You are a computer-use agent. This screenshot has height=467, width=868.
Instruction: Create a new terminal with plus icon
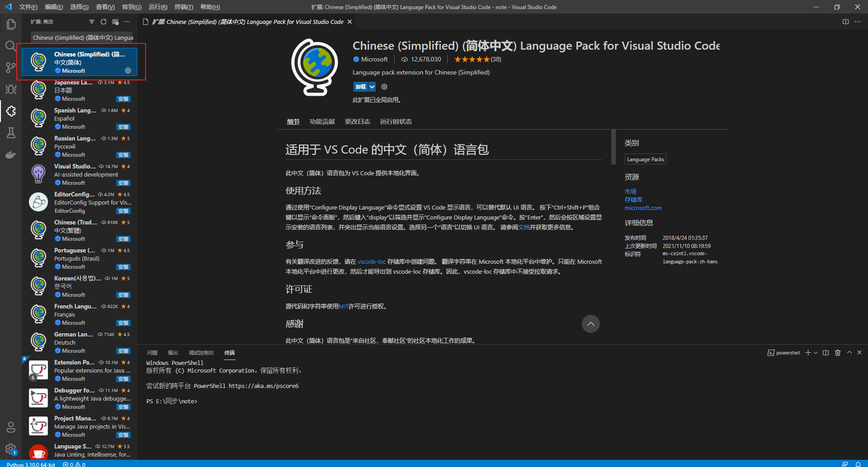tap(808, 353)
